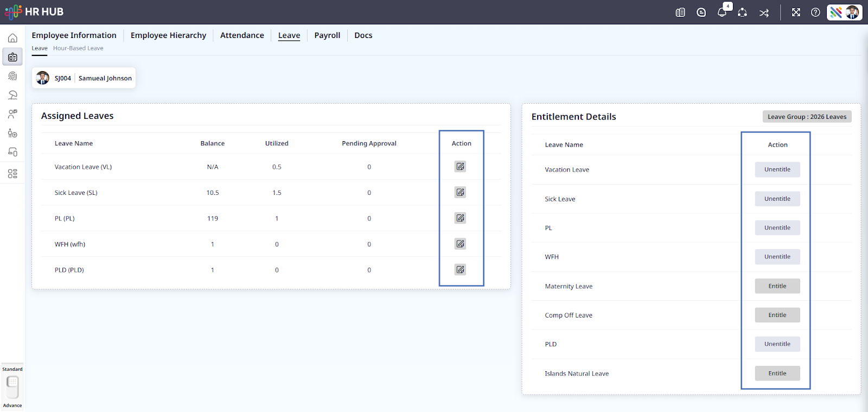Open the SJ004 Samueal Johnson employee selector

pyautogui.click(x=84, y=78)
